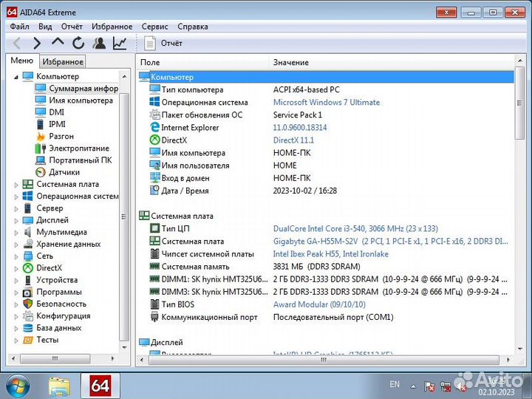Screen dimensions: 532x399
Task: Click the gear icon for Конфигурация
Action: tap(28, 316)
